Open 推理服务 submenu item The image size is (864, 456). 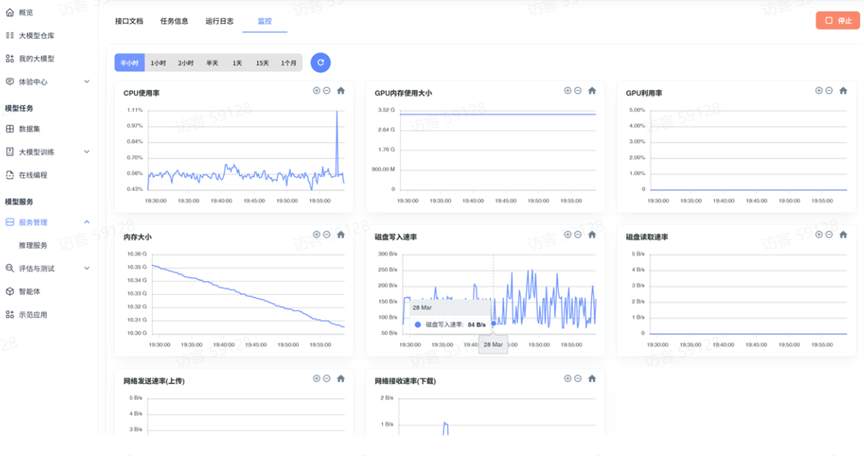coord(33,246)
